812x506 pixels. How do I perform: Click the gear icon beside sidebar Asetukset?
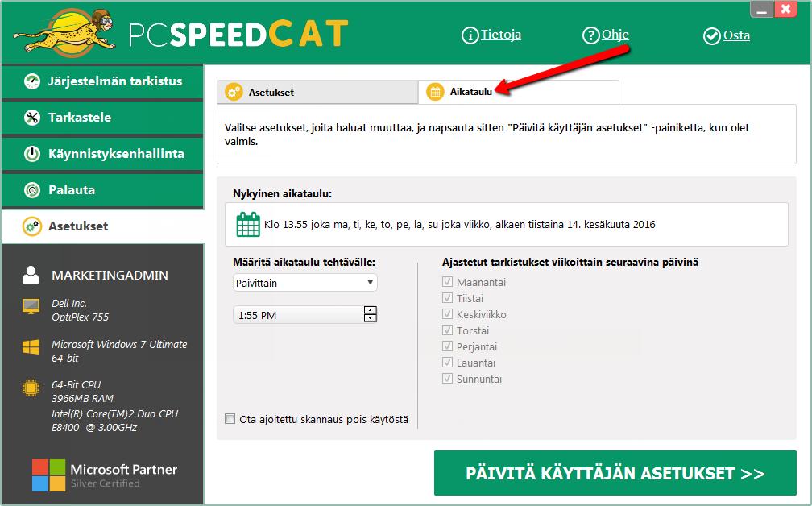coord(32,226)
